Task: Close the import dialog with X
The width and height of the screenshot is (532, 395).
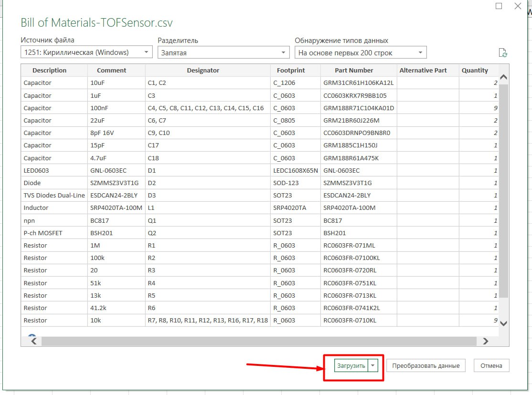Action: [518, 6]
